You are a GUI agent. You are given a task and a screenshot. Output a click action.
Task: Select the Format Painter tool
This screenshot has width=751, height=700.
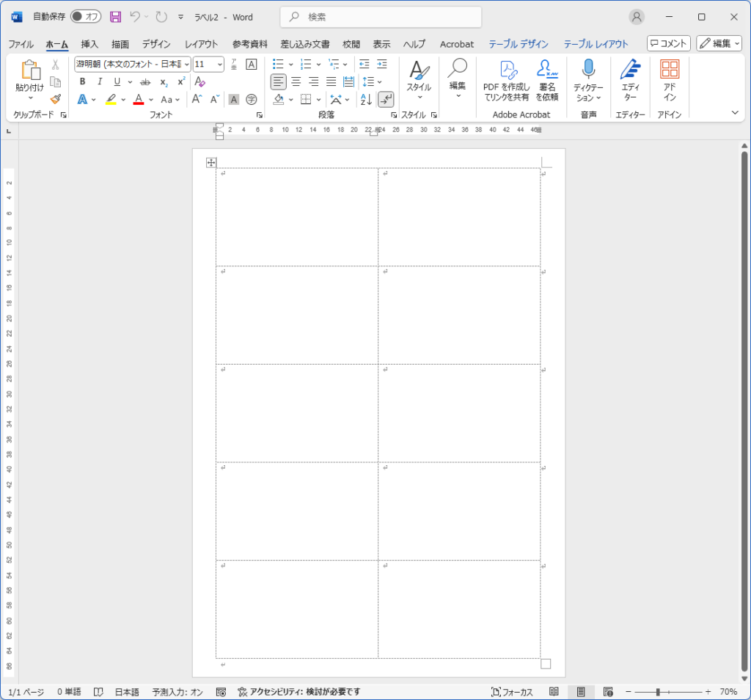(55, 99)
